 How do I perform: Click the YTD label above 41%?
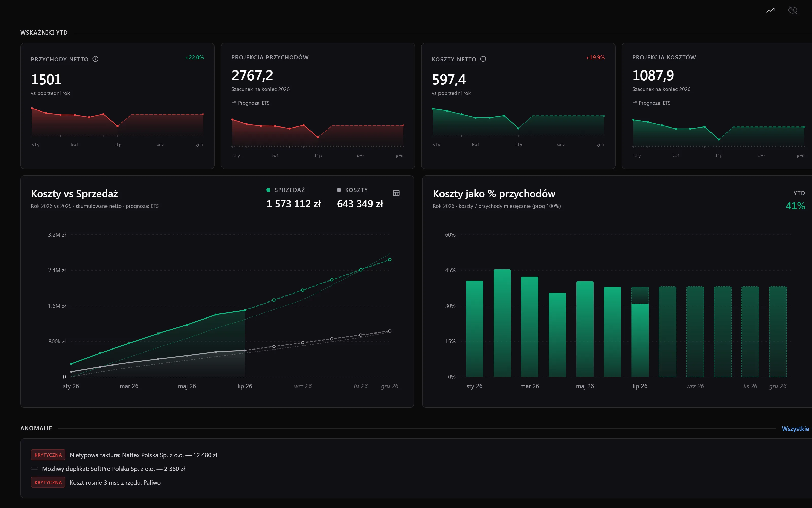(799, 193)
